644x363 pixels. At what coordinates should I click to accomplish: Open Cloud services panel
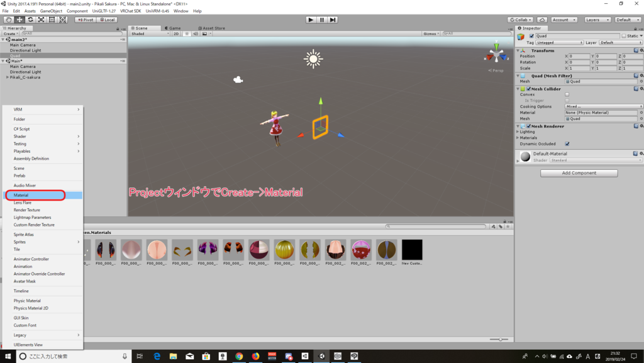[x=542, y=20]
